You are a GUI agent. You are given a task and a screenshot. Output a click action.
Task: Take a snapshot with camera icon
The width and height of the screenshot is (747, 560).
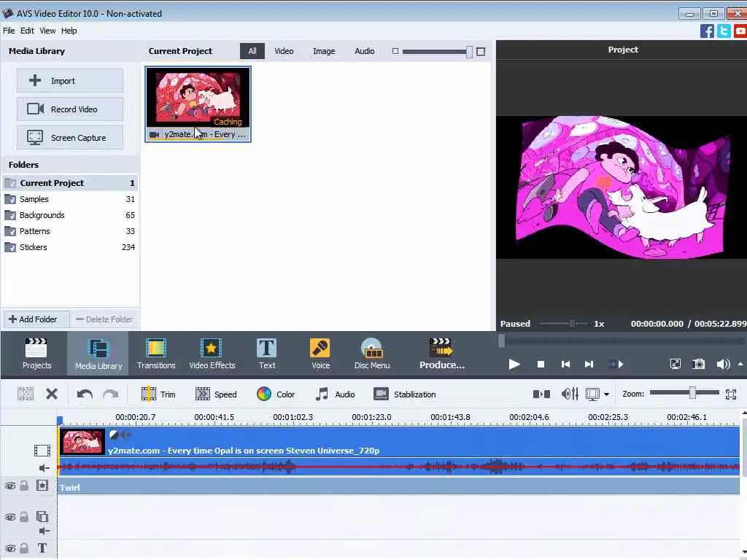698,365
